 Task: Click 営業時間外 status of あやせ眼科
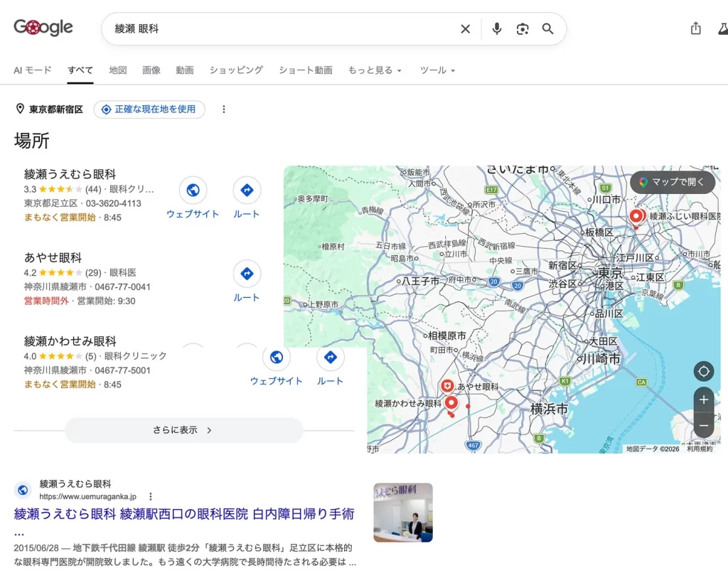coord(46,301)
